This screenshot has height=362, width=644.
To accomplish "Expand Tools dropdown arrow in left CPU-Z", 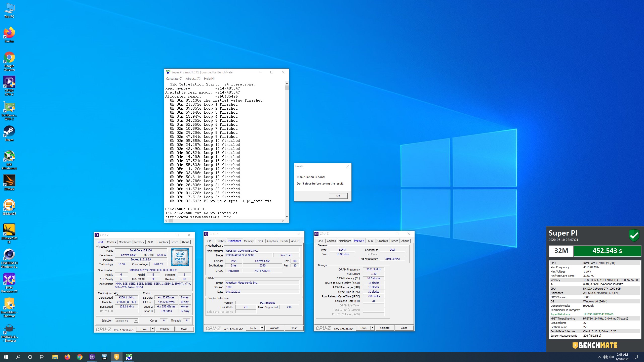I will (x=152, y=329).
